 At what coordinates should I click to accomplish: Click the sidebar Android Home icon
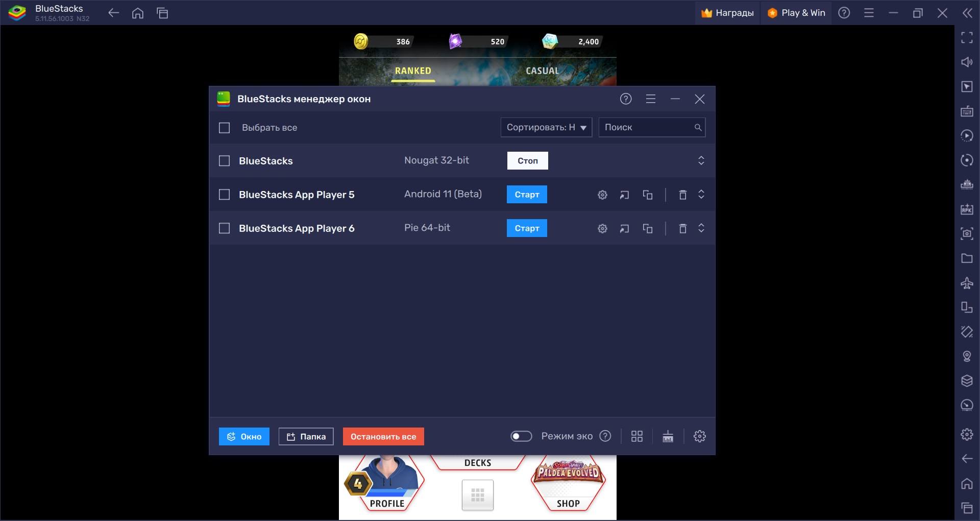pos(967,483)
